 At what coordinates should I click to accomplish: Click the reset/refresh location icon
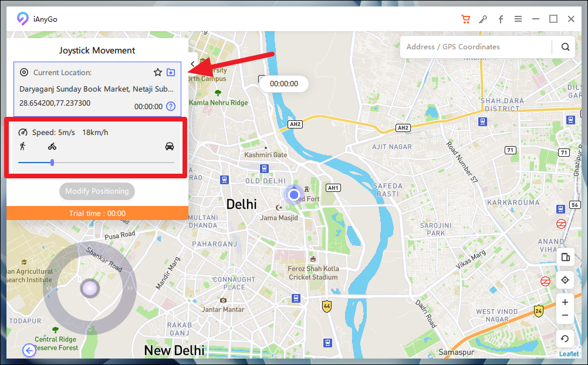click(x=565, y=339)
